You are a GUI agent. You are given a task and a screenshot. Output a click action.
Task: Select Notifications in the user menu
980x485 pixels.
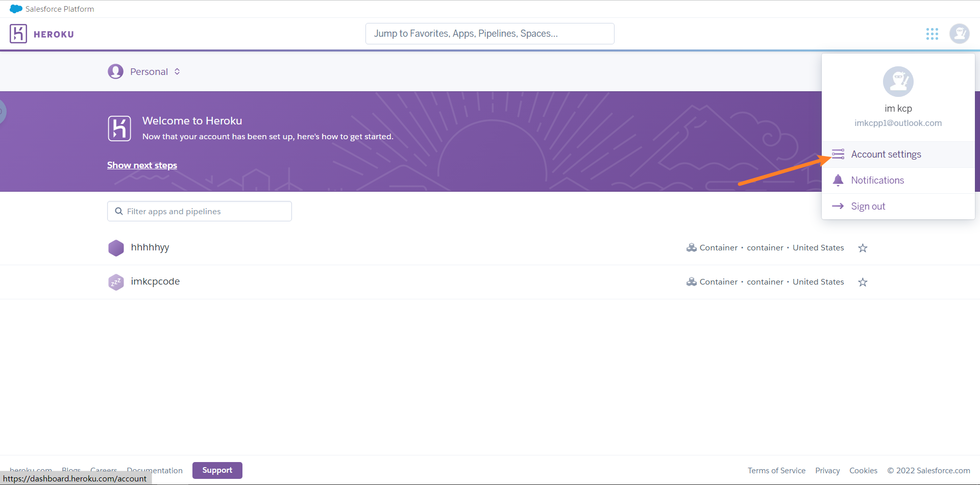point(877,181)
